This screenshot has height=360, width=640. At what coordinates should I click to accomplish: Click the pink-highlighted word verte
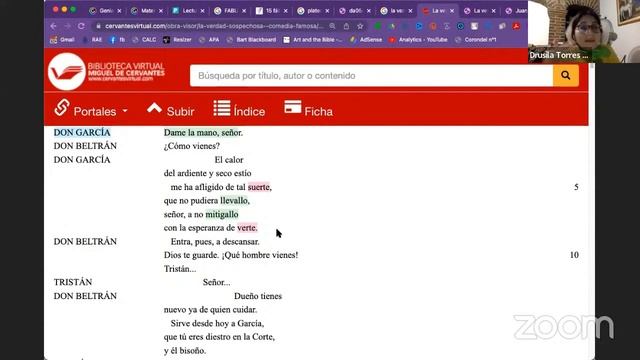pyautogui.click(x=247, y=228)
